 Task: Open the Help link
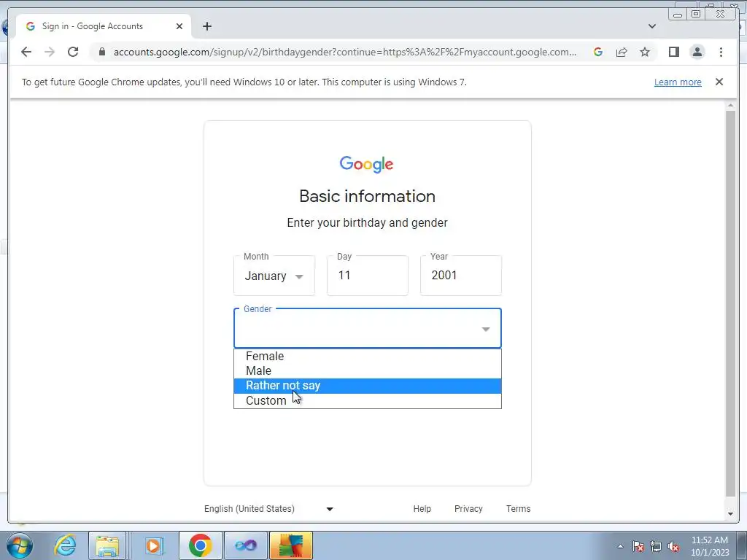coord(422,508)
